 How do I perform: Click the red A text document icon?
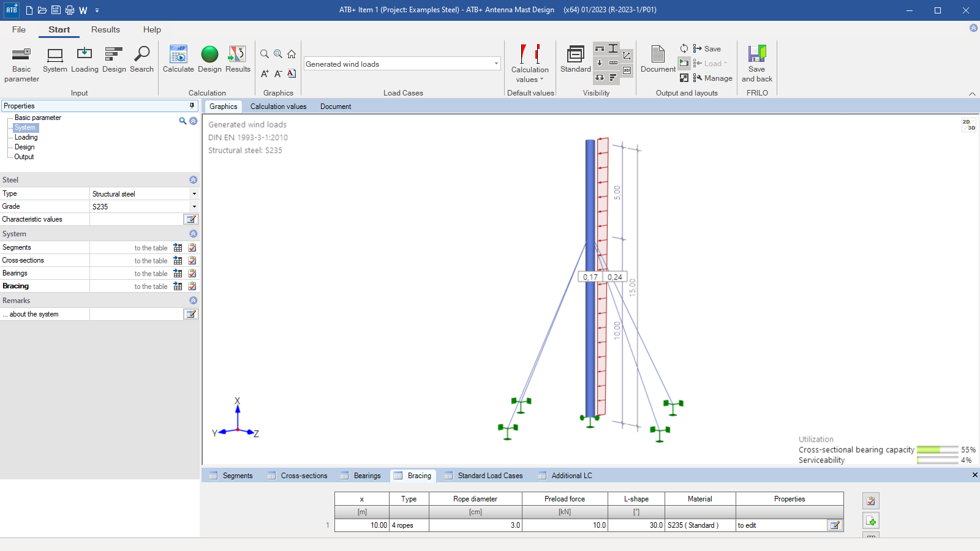point(292,73)
